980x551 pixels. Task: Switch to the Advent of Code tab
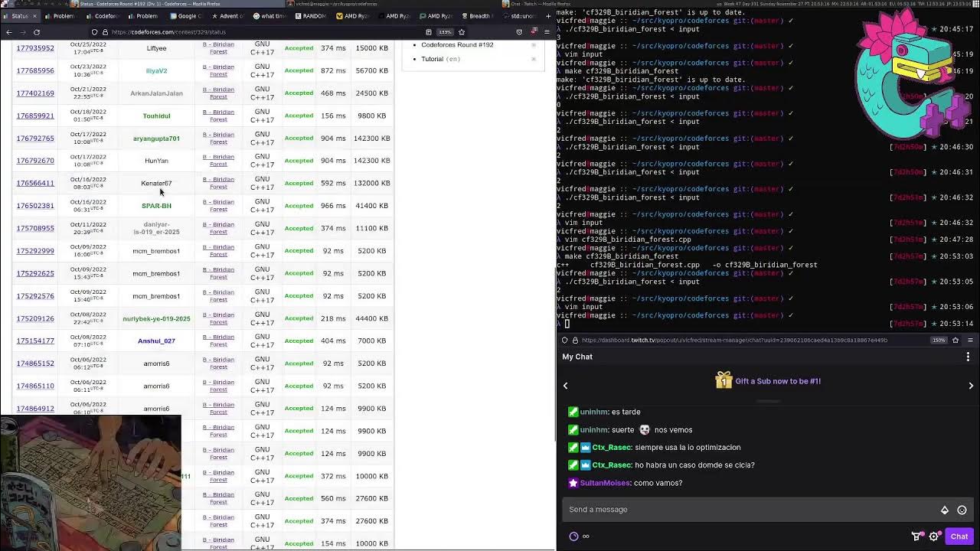229,16
